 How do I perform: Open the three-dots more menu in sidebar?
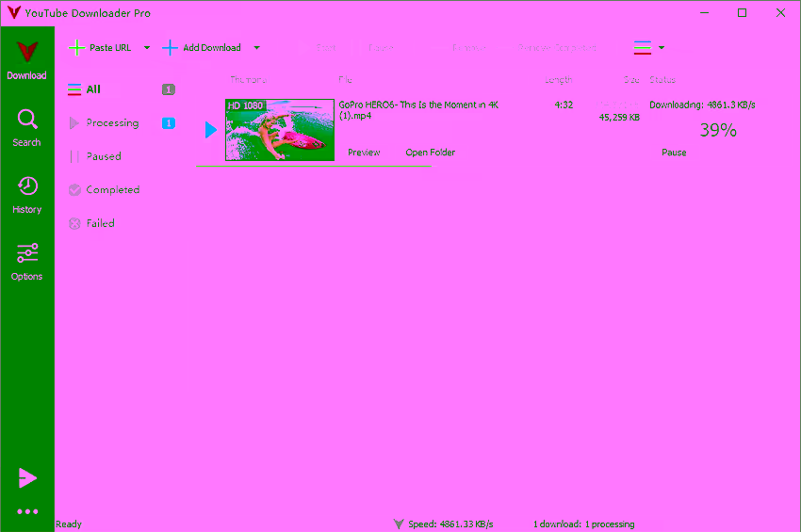(x=27, y=511)
